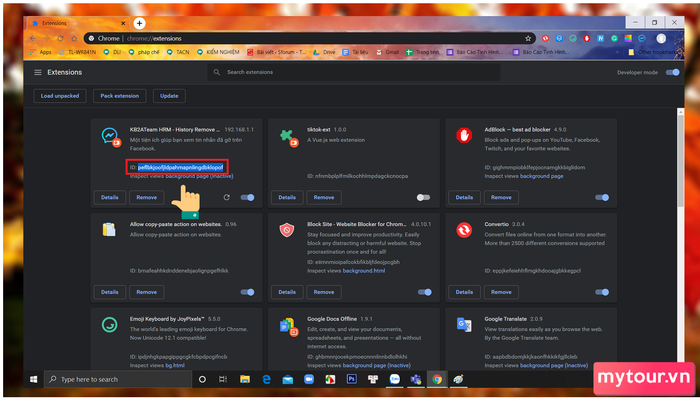Open Details for Allow copy-paste extension
The height and width of the screenshot is (402, 700).
pos(110,292)
